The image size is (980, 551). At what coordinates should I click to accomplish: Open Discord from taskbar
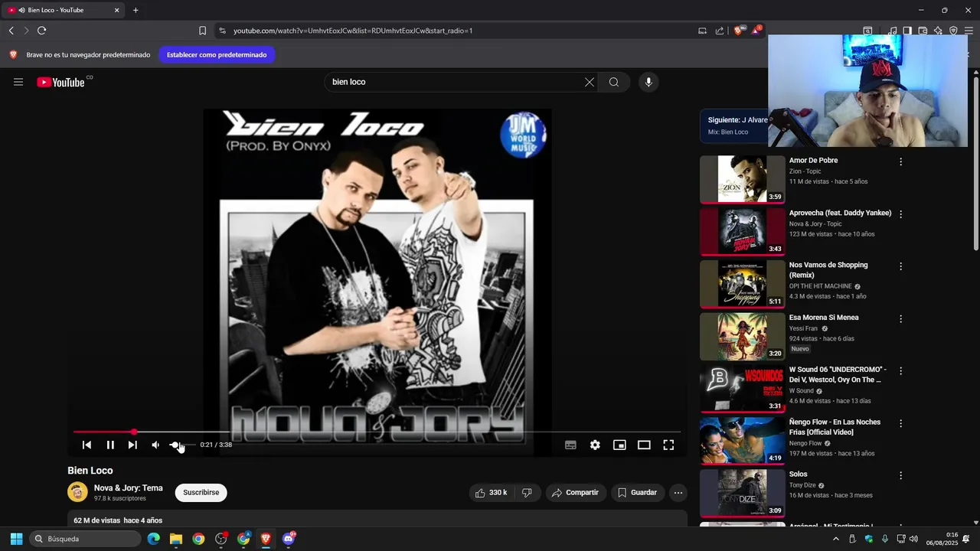click(x=289, y=539)
